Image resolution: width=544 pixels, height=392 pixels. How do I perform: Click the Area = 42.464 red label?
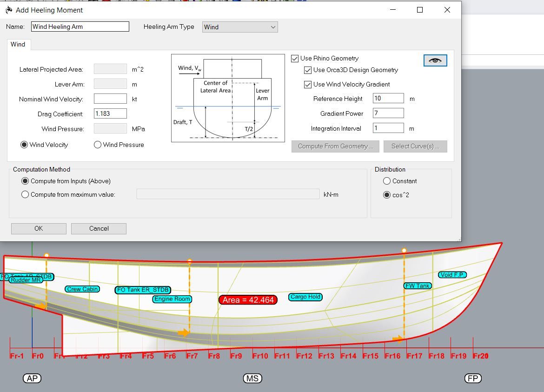point(248,300)
